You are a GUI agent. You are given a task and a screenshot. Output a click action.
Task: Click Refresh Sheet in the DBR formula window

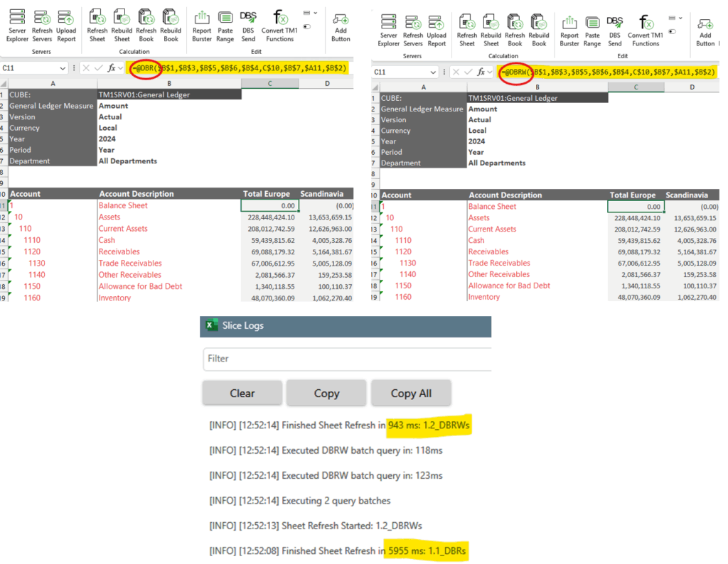(97, 26)
